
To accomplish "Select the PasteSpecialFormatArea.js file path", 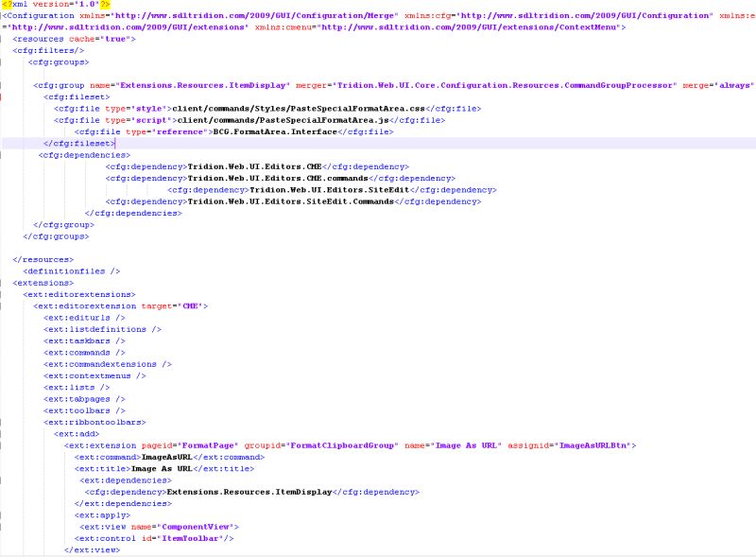I will point(283,120).
